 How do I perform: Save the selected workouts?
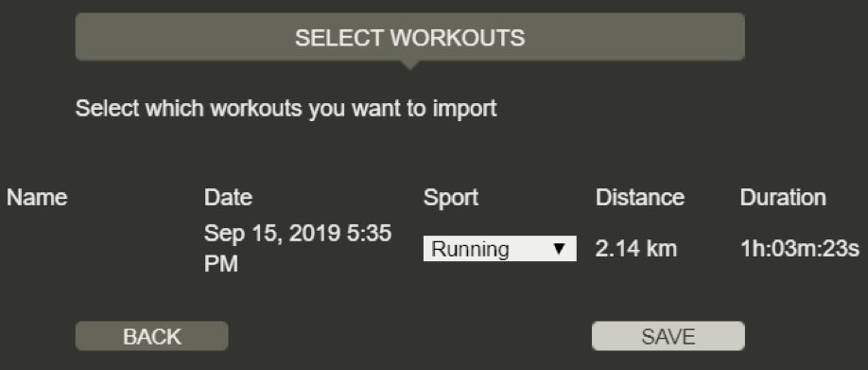[668, 336]
